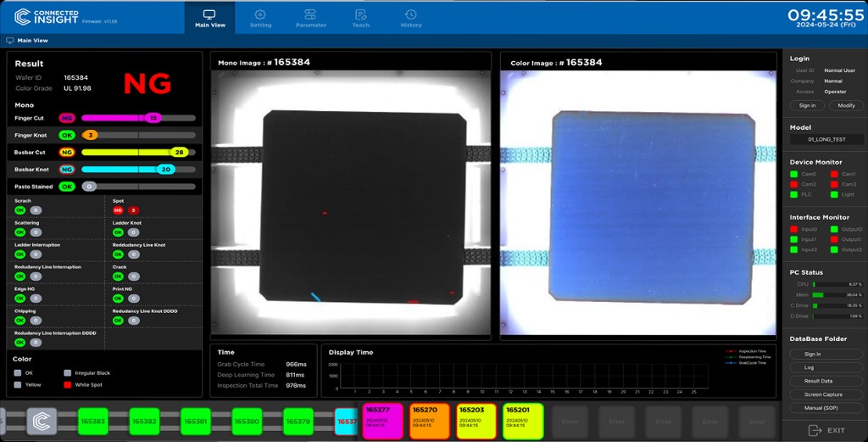The height and width of the screenshot is (442, 868).
Task: Click the Chipping OK badge
Action: tap(20, 320)
